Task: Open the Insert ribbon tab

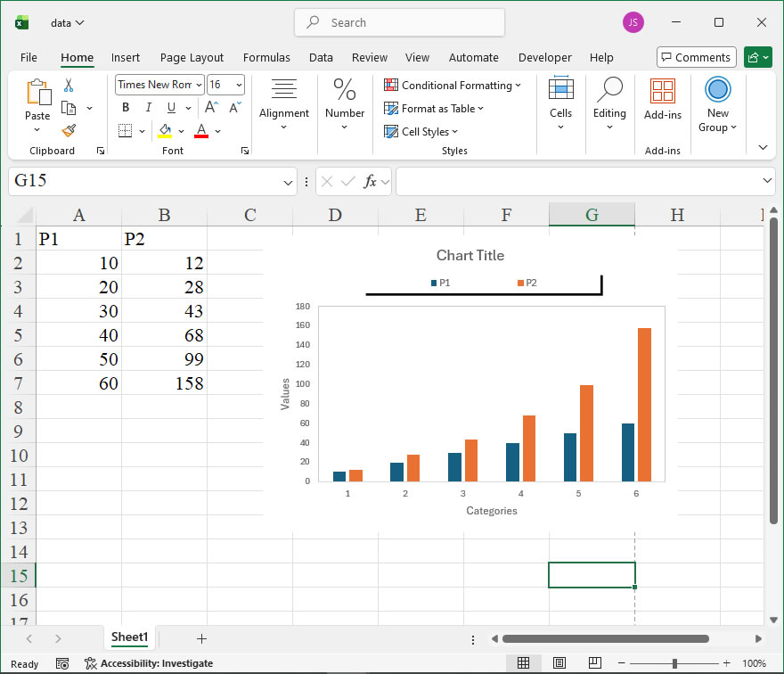Action: 126,58
